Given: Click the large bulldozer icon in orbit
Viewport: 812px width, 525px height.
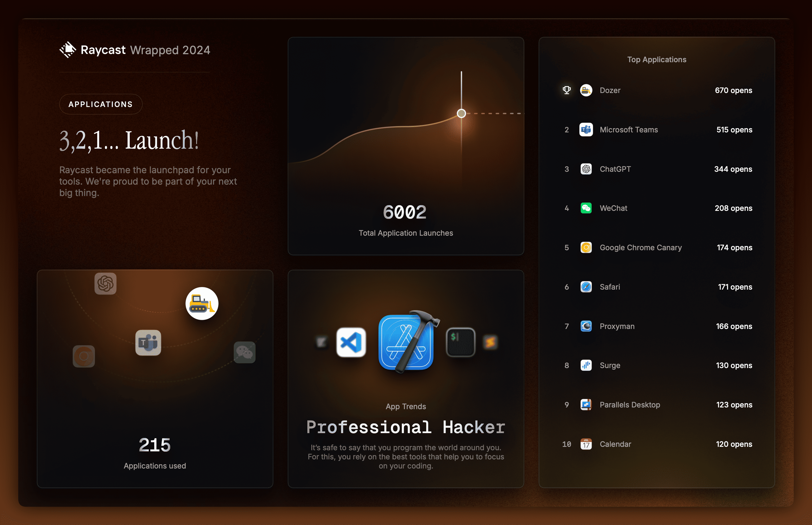Looking at the screenshot, I should click(202, 303).
